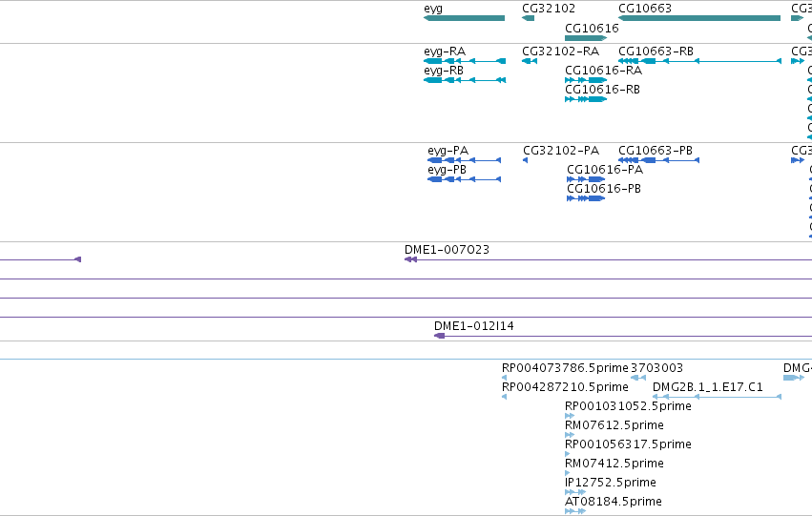This screenshot has width=812, height=516.
Task: Click the CG32102-RA transcript
Action: [x=530, y=61]
